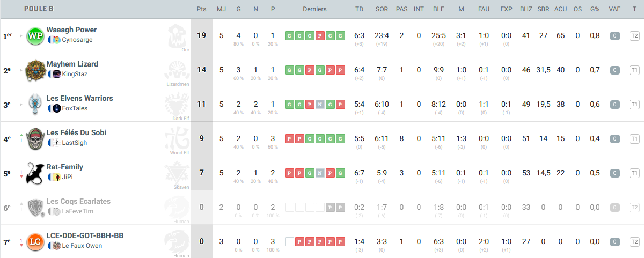Click Les Elvens Warriors' sword logo
The width and height of the screenshot is (644, 258).
(35, 104)
